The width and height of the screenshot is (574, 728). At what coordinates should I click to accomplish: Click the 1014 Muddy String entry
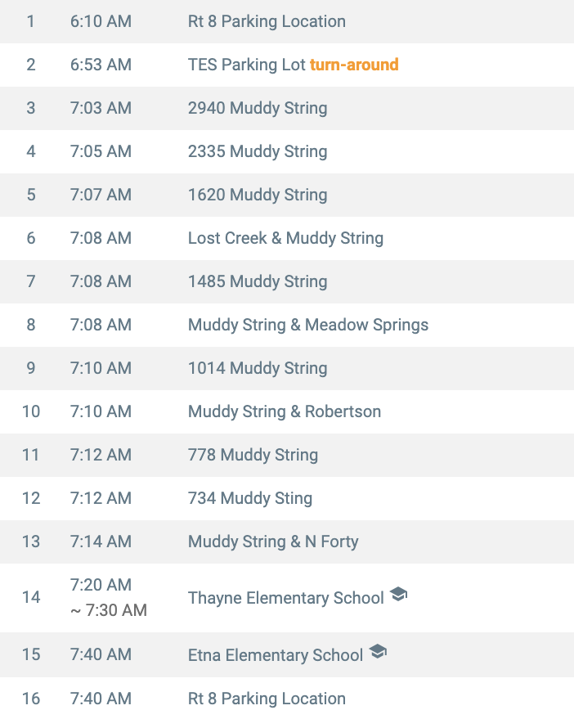click(x=258, y=368)
